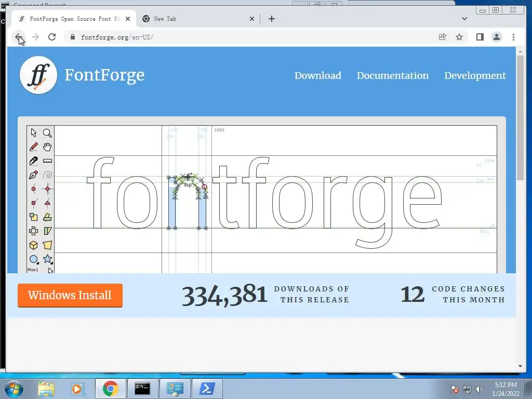
Task: Select the rotate tool beside the scale tool
Action: click(x=47, y=217)
